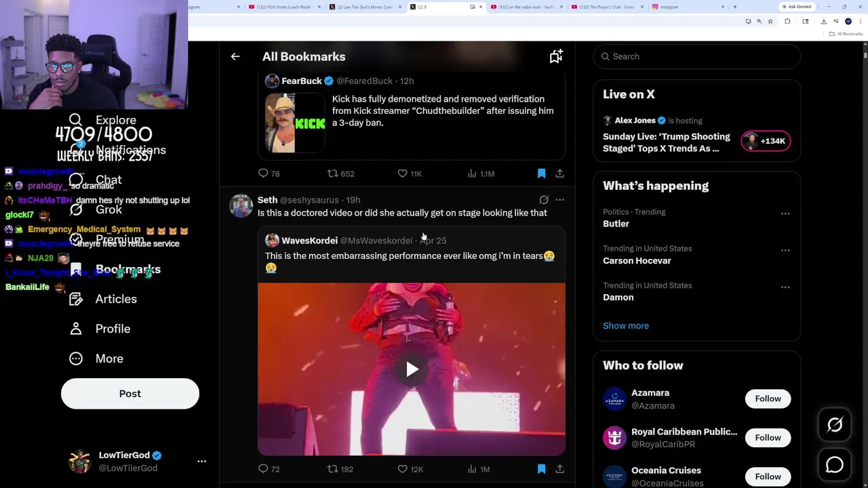
Task: Open more options for the Carson Hocevar trend
Action: [x=785, y=250]
